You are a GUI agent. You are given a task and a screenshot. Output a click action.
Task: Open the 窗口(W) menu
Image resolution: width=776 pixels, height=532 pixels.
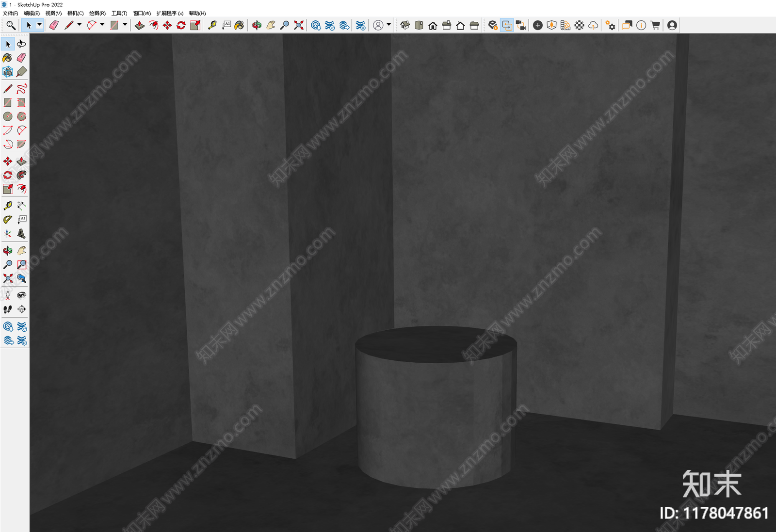tap(142, 13)
